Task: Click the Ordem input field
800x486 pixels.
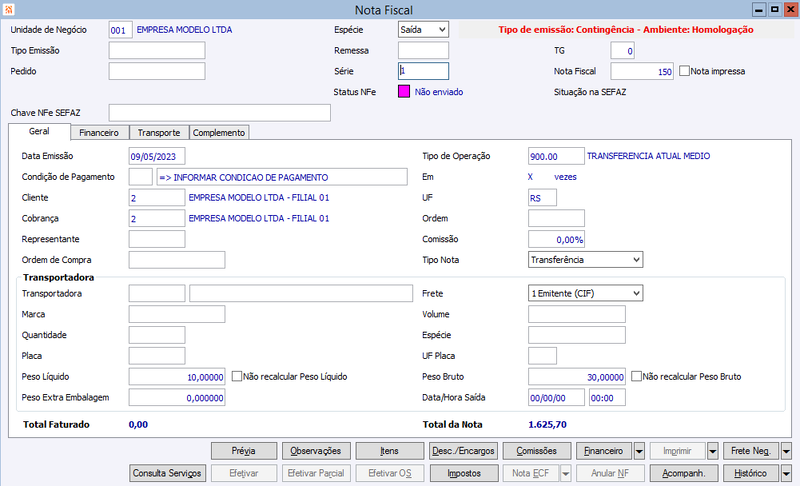Action: pyautogui.click(x=556, y=218)
